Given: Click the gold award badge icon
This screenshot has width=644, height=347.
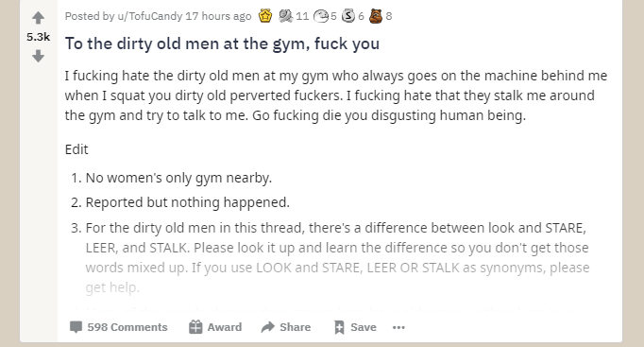Looking at the screenshot, I should (265, 16).
